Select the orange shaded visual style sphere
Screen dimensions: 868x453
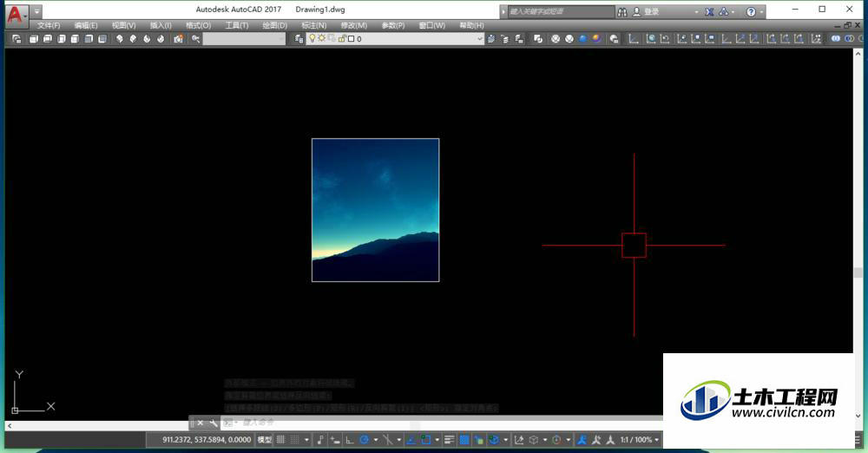(x=596, y=39)
